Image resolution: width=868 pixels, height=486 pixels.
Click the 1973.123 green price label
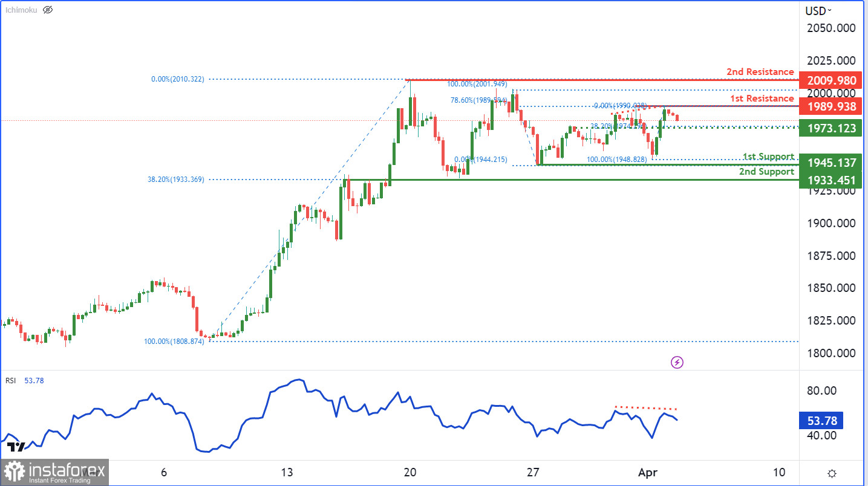click(830, 128)
